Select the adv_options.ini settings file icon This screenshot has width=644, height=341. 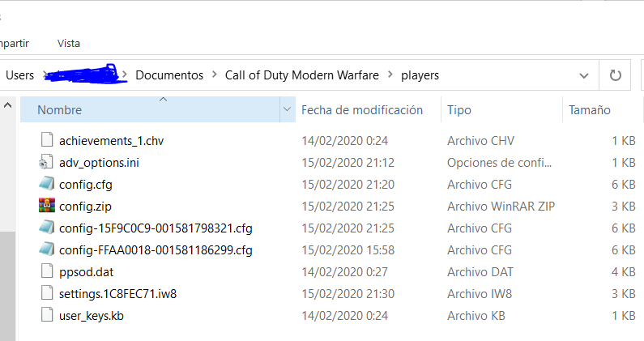pyautogui.click(x=46, y=162)
